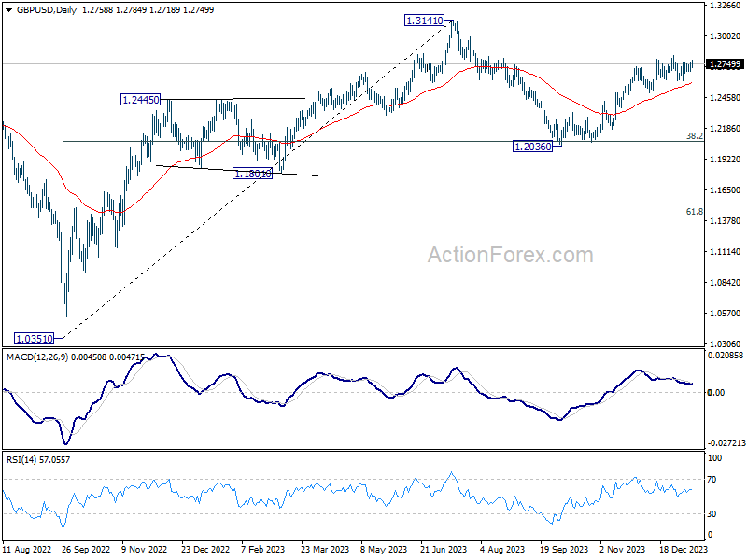Select the 61.8 Fibonacci level label
Screen dimensions: 747x560
coord(694,212)
